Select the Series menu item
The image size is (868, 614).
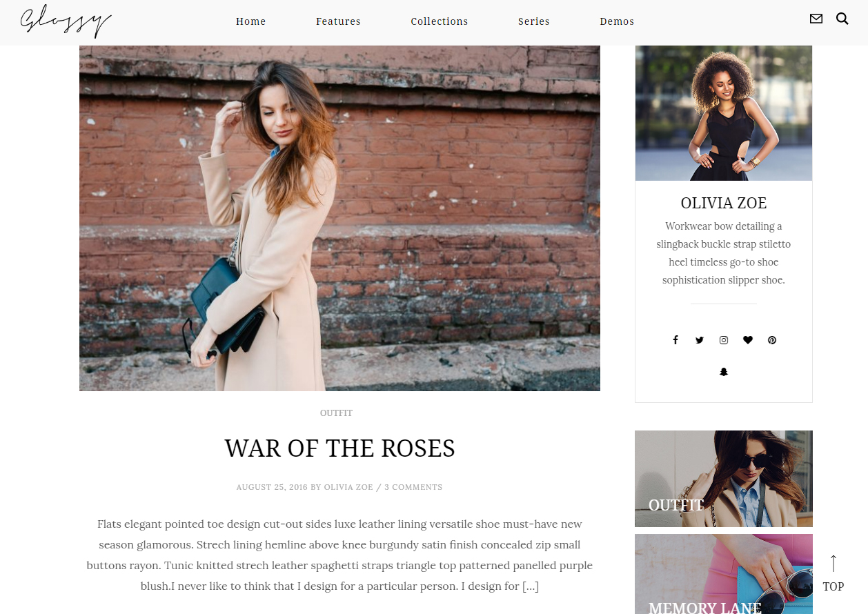click(x=534, y=21)
